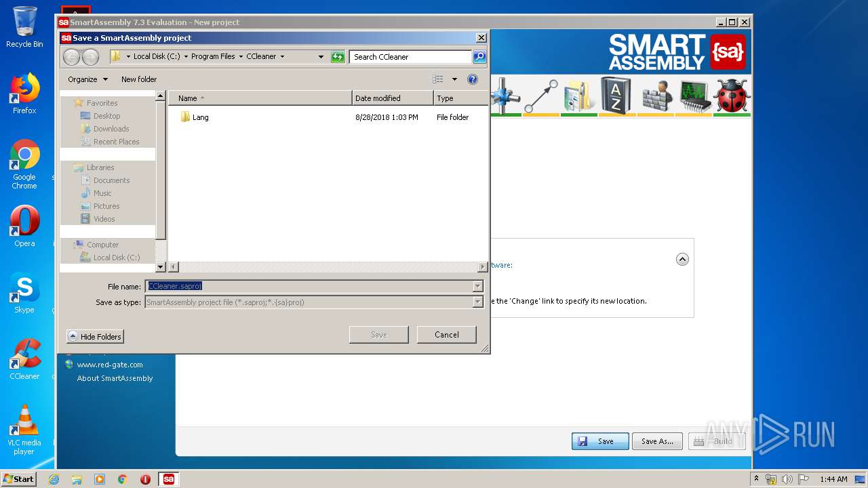Launch Google Chrome from the desktop
This screenshot has height=488, width=868.
coord(24,164)
